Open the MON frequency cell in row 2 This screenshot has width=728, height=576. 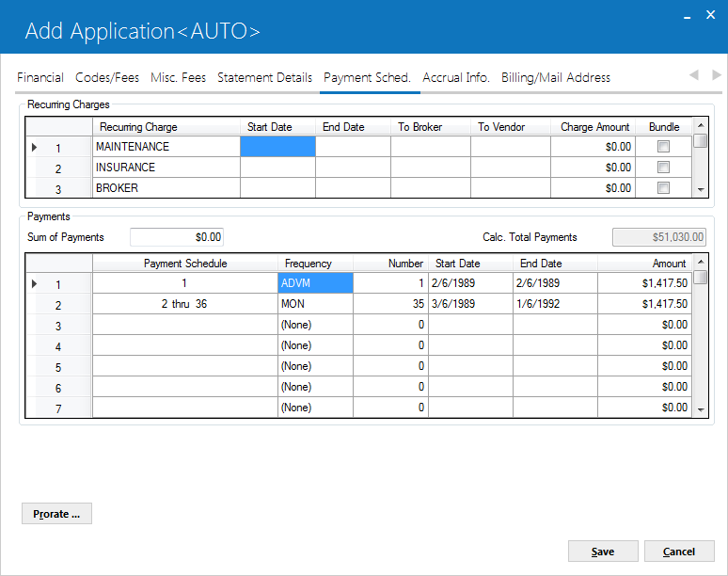pos(315,304)
